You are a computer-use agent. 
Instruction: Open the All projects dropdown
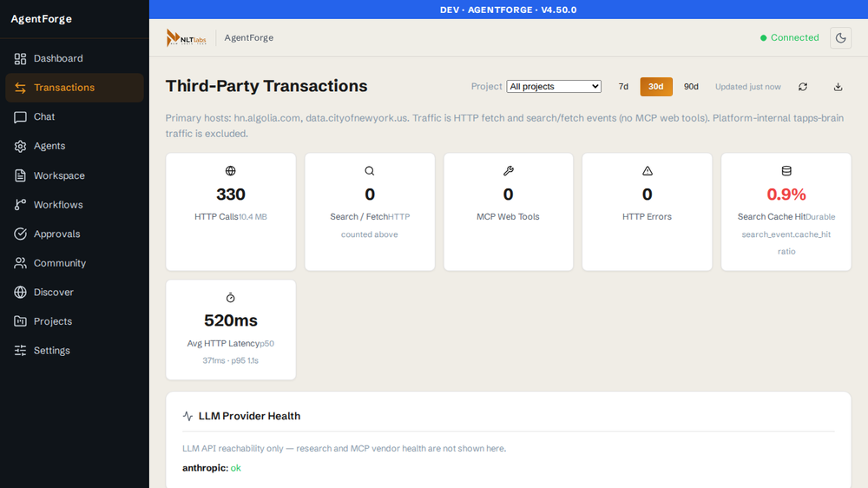tap(554, 87)
